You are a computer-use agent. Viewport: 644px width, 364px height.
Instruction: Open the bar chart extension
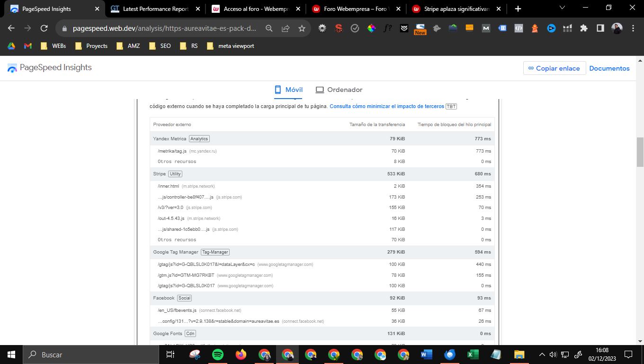coord(567,28)
